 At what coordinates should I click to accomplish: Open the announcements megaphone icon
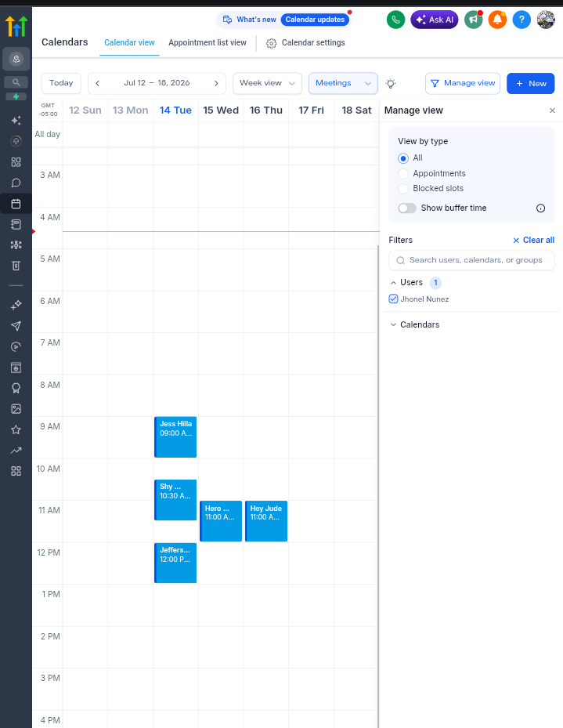(x=473, y=20)
